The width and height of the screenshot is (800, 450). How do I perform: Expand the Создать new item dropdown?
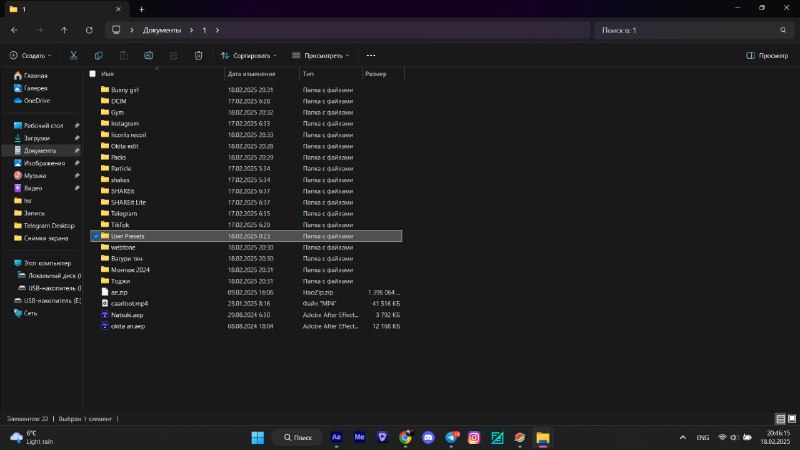pos(32,56)
